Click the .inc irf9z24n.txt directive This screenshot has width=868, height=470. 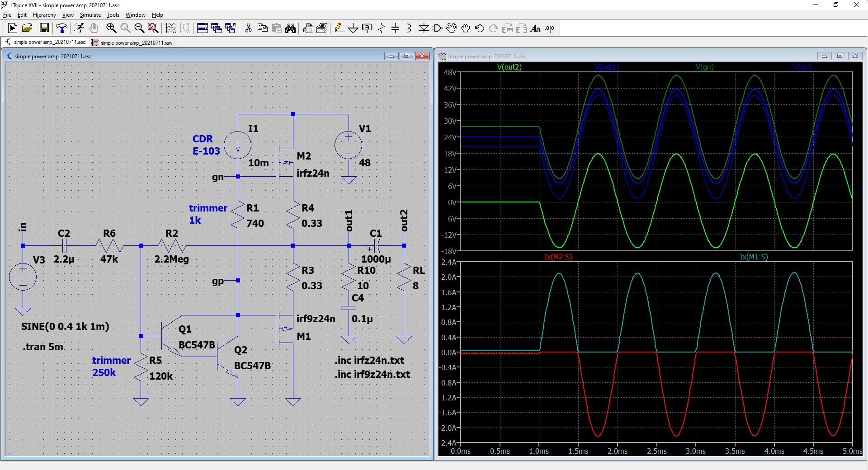point(373,374)
